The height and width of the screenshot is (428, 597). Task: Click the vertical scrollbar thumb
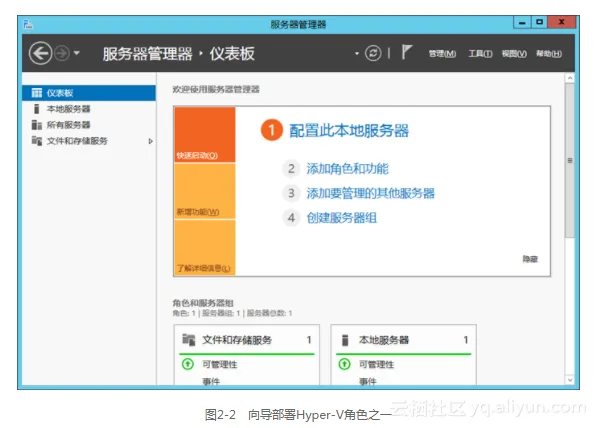click(x=570, y=160)
